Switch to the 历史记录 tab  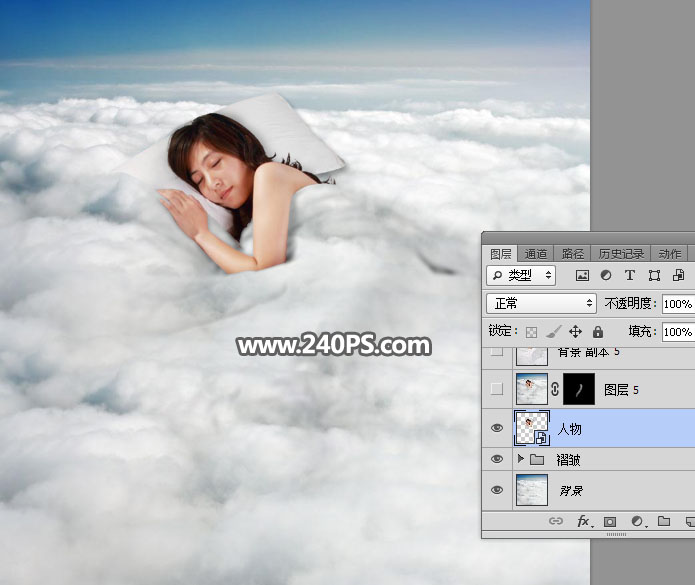[x=621, y=254]
